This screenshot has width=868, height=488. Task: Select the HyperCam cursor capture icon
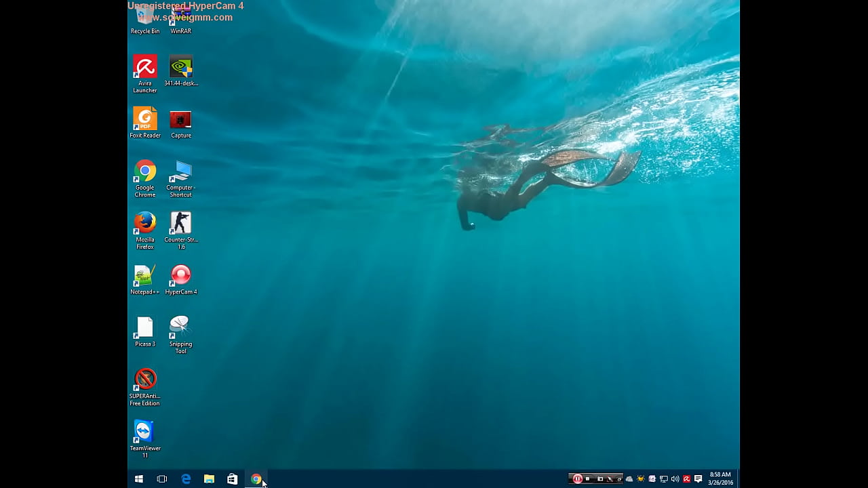pos(610,479)
